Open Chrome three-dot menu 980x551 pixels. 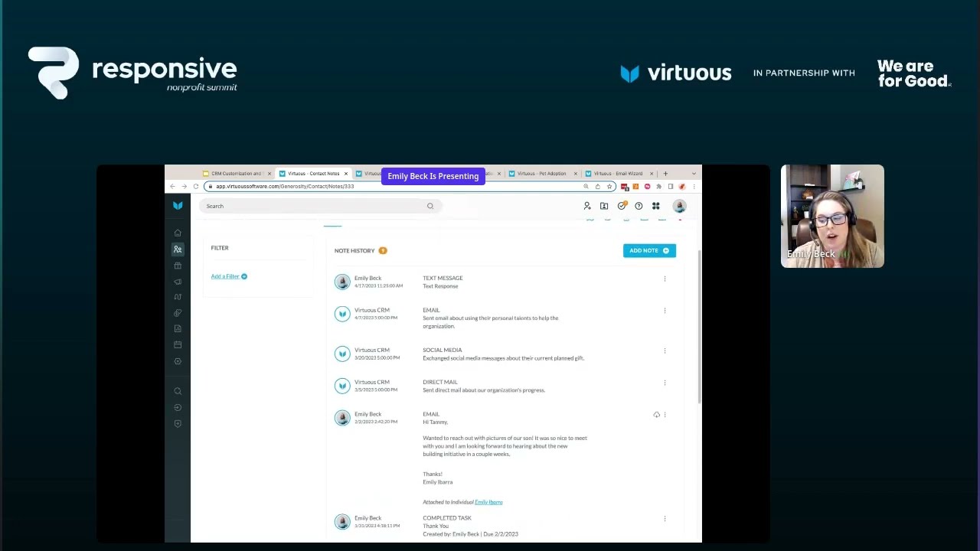pos(694,187)
